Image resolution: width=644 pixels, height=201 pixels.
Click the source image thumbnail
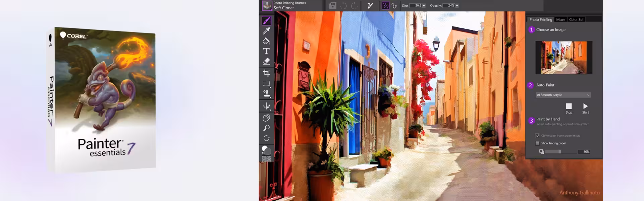pos(564,58)
